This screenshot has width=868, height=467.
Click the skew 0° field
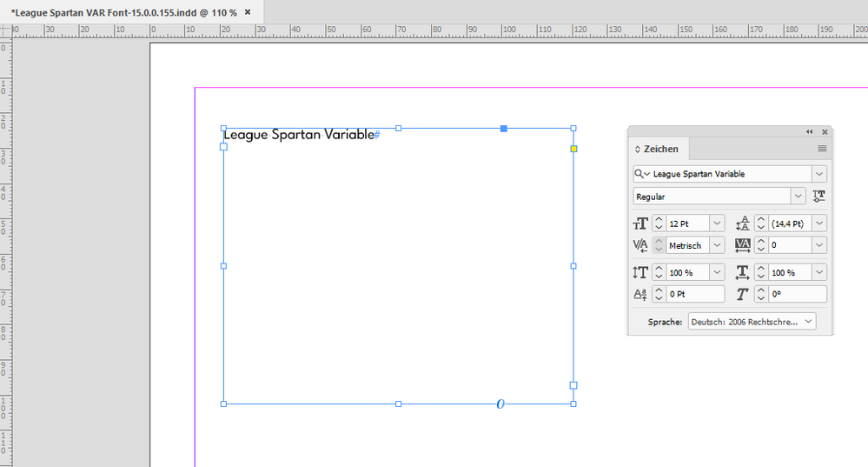798,294
